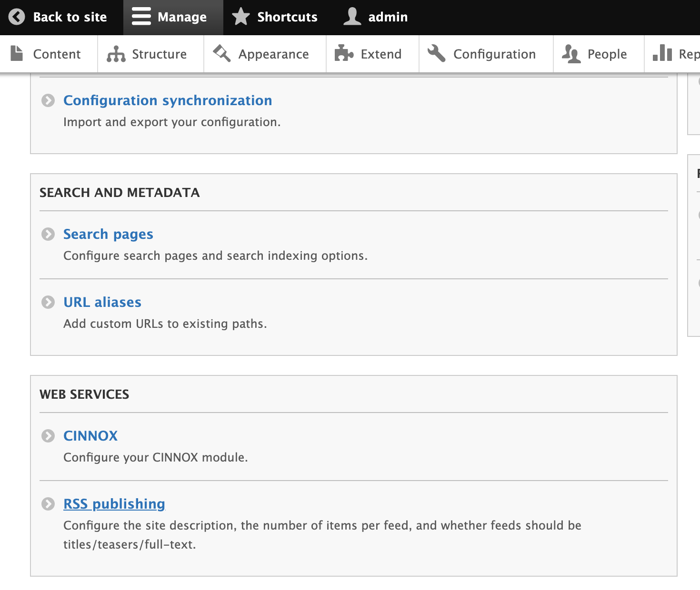Click arrow bullet beside CINNOX

click(x=48, y=436)
